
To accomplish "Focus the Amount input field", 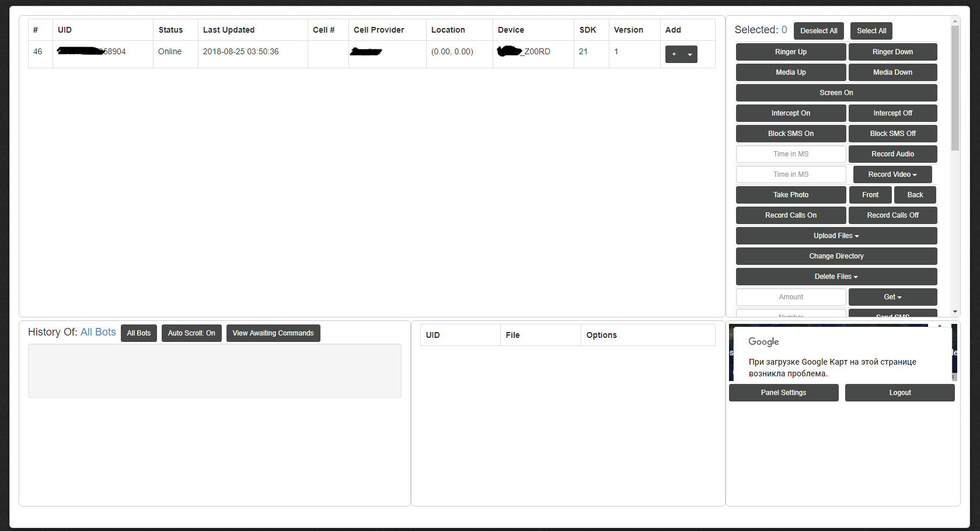I will coord(790,297).
